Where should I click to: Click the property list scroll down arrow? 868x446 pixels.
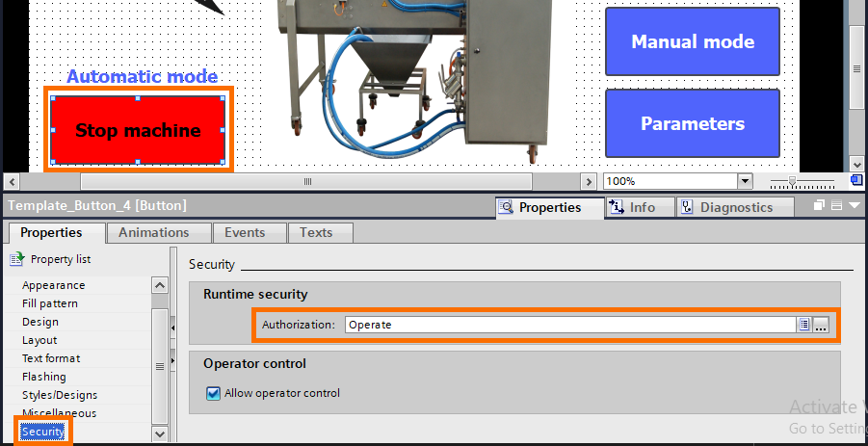160,433
